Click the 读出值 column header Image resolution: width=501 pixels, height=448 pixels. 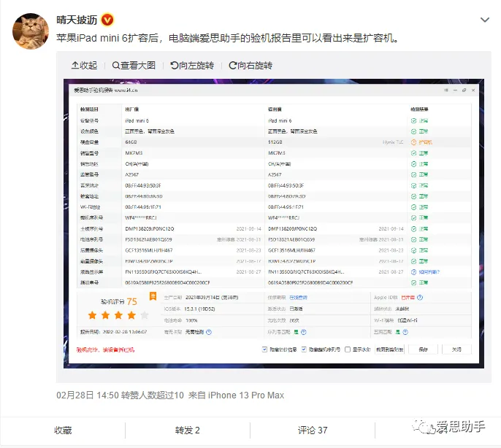(x=275, y=109)
